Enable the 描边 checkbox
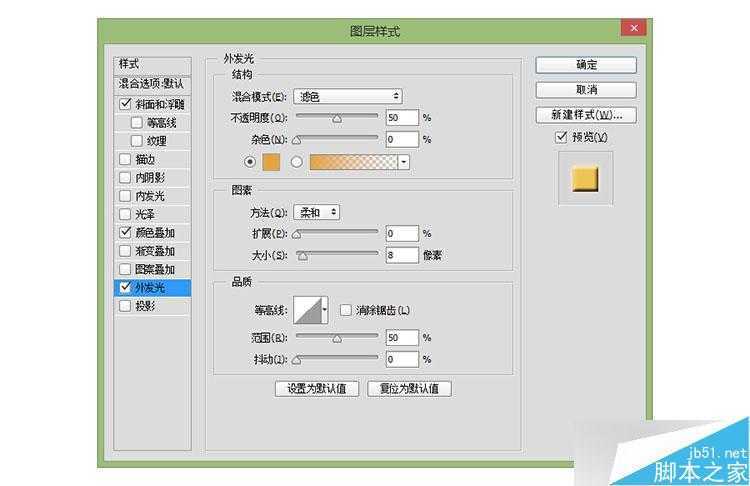Screen dimensions: 750x486 pos(125,159)
